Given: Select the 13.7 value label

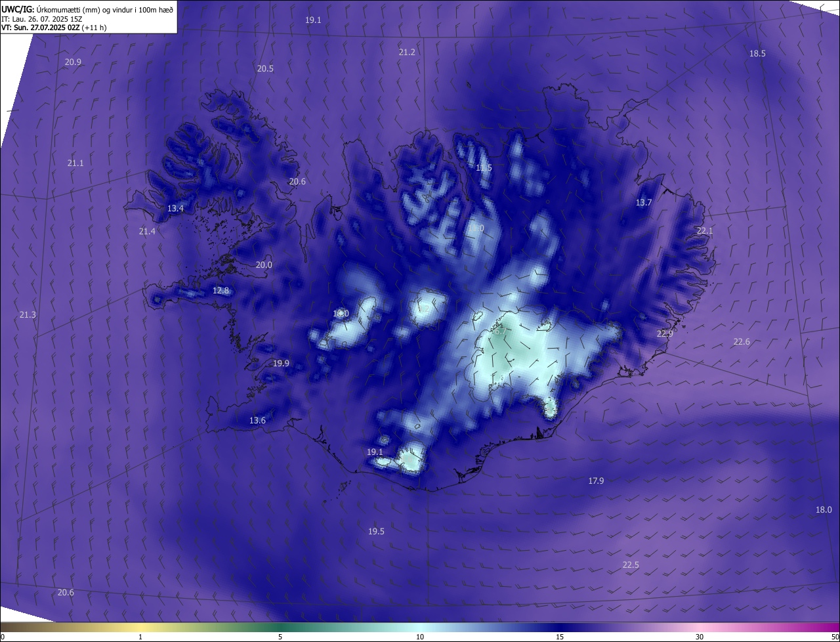Looking at the screenshot, I should [x=644, y=202].
